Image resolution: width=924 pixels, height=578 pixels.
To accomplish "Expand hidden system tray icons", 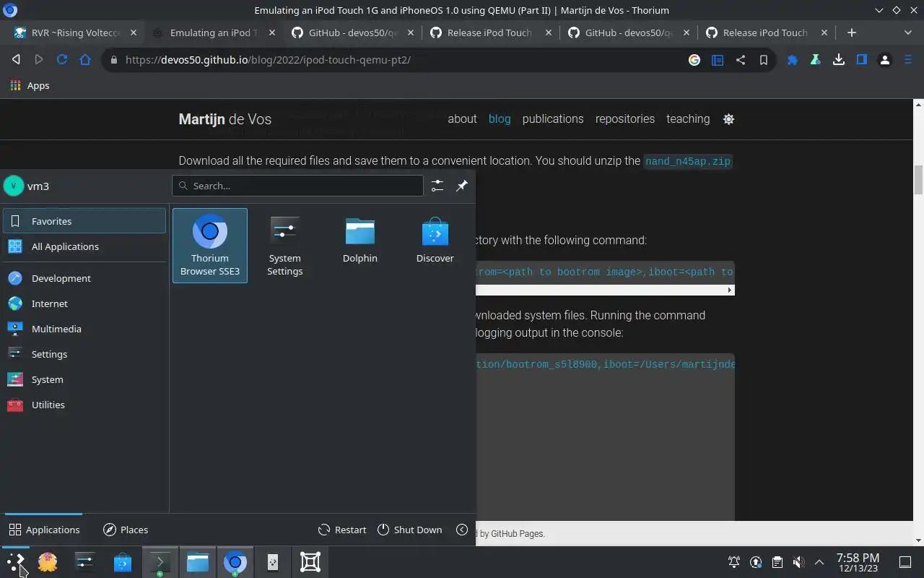I will [x=819, y=562].
